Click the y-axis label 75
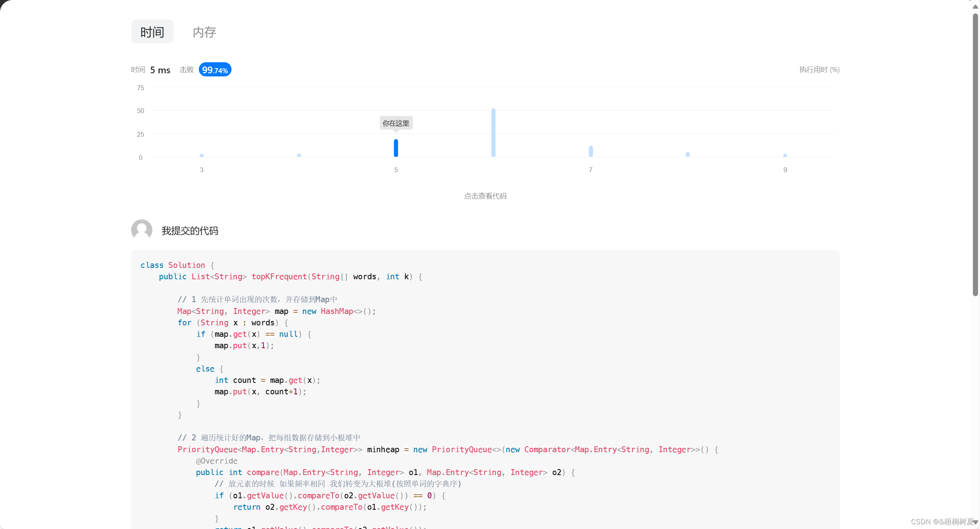 141,88
